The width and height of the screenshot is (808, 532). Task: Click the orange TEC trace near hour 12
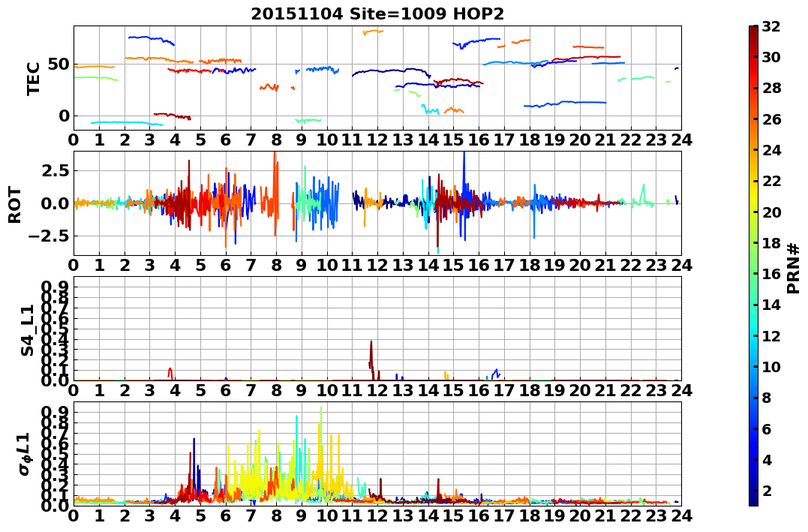click(373, 32)
